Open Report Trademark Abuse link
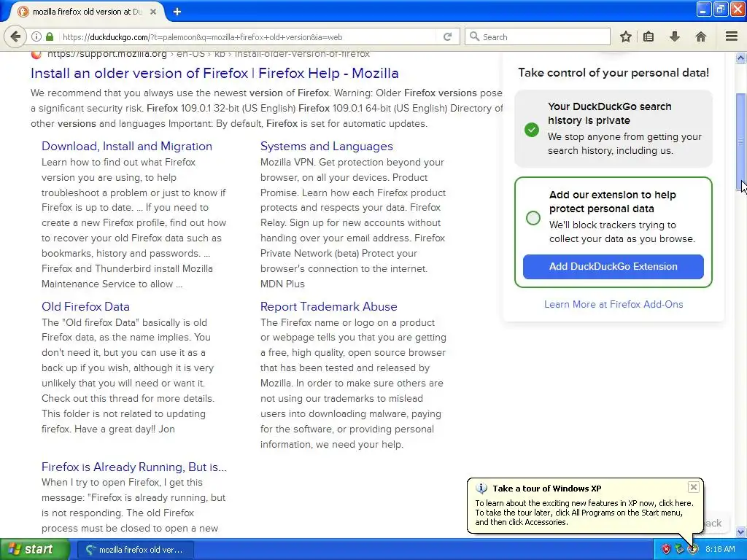The height and width of the screenshot is (560, 747). click(x=329, y=307)
